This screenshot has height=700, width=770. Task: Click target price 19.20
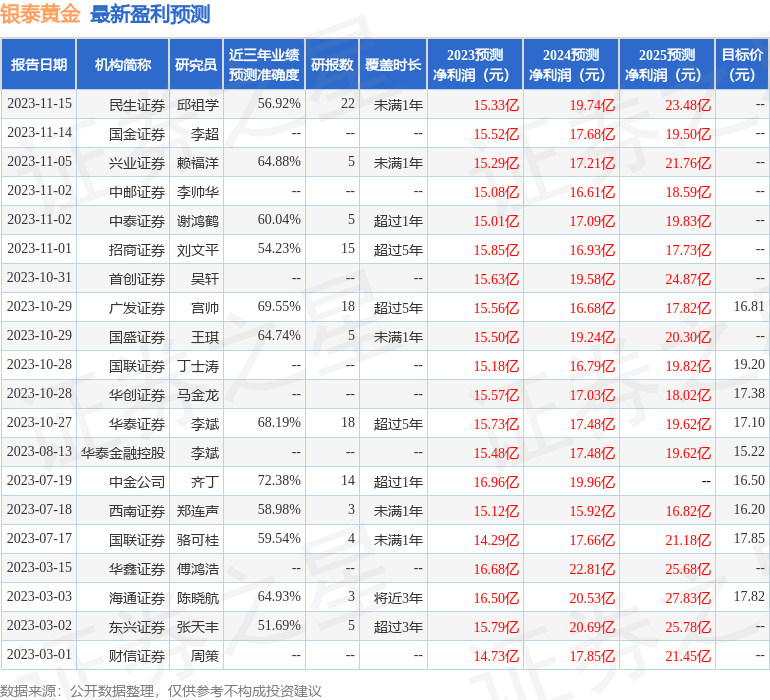(x=749, y=364)
